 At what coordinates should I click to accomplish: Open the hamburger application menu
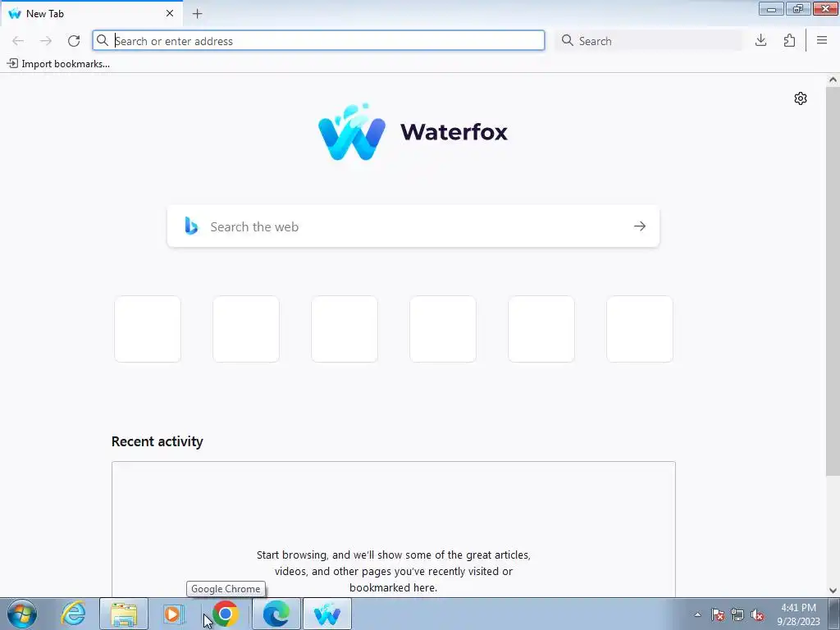point(822,40)
